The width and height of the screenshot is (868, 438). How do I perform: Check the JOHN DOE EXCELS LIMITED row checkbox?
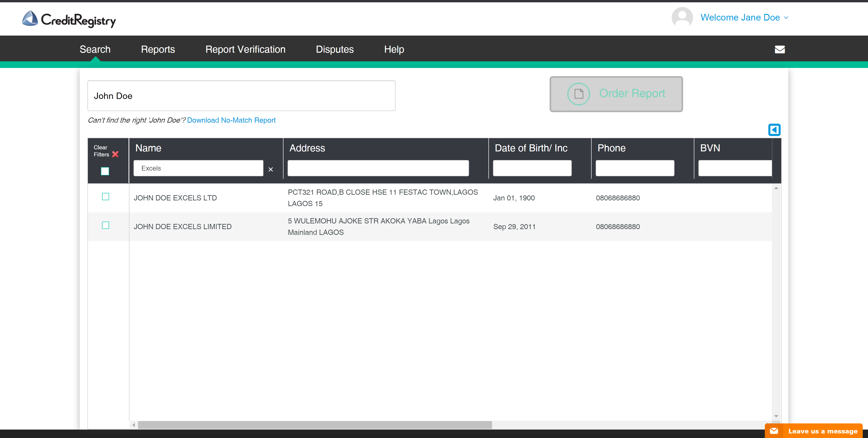coord(105,225)
